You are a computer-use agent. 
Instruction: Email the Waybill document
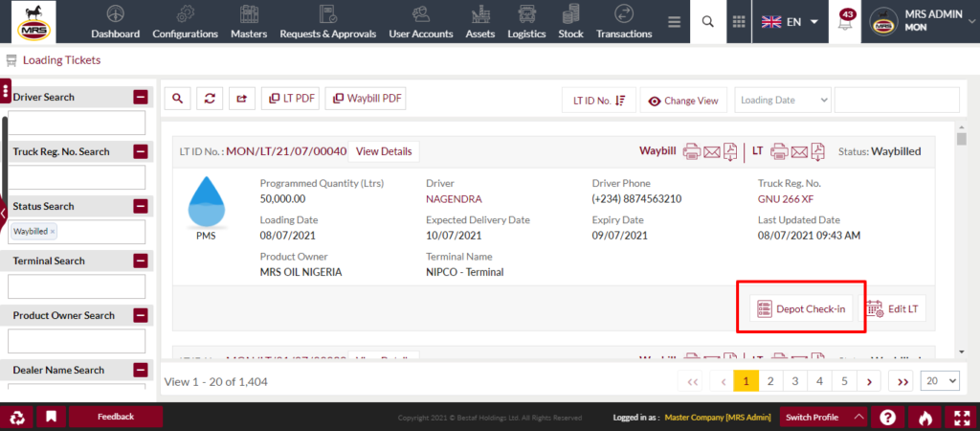pos(711,151)
